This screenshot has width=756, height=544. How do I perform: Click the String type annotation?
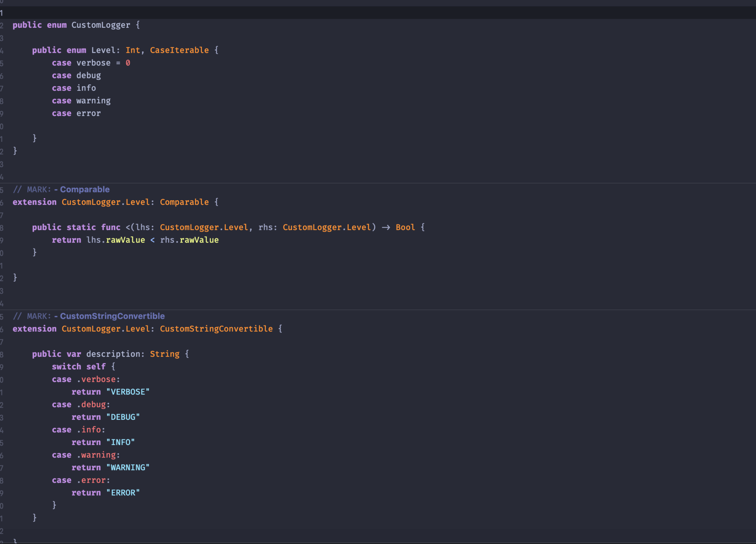coord(165,354)
